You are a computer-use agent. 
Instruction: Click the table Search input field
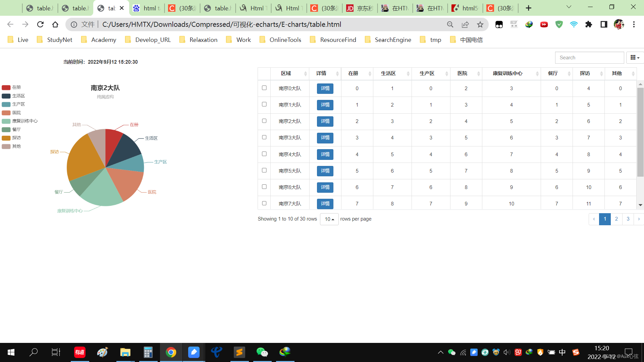tap(589, 58)
